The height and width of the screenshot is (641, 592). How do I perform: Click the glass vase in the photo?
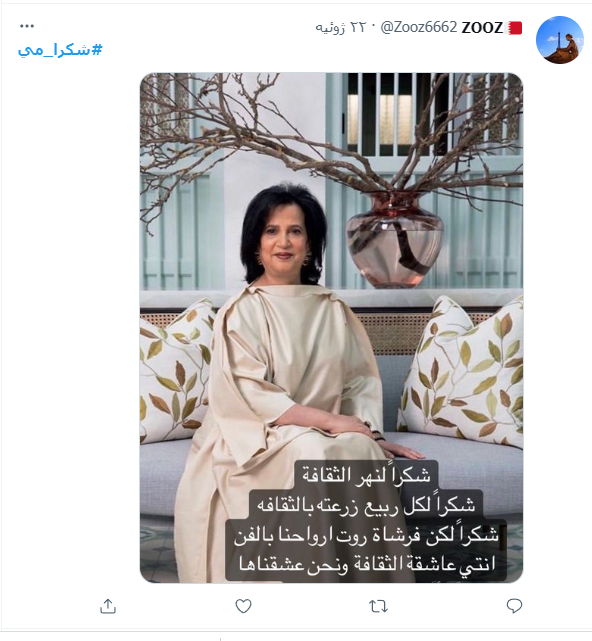point(395,239)
